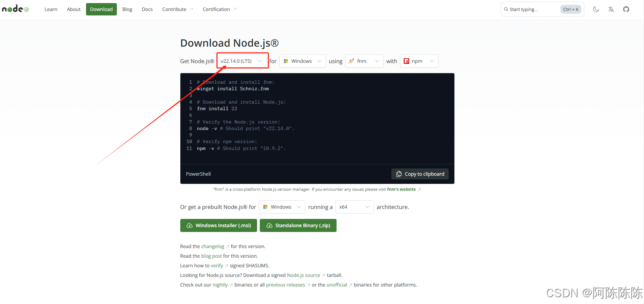Open fnm's website link
The height and width of the screenshot is (304, 644).
[401, 189]
